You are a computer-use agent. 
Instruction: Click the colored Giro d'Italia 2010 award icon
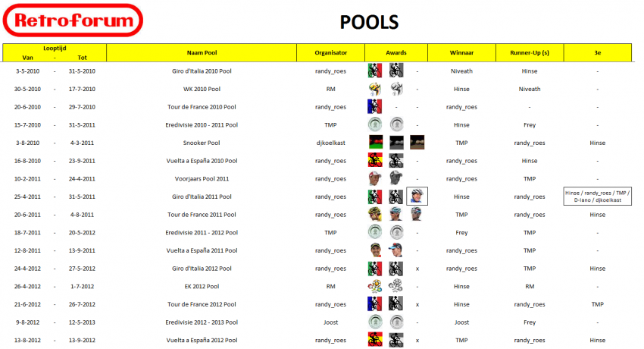tap(374, 71)
